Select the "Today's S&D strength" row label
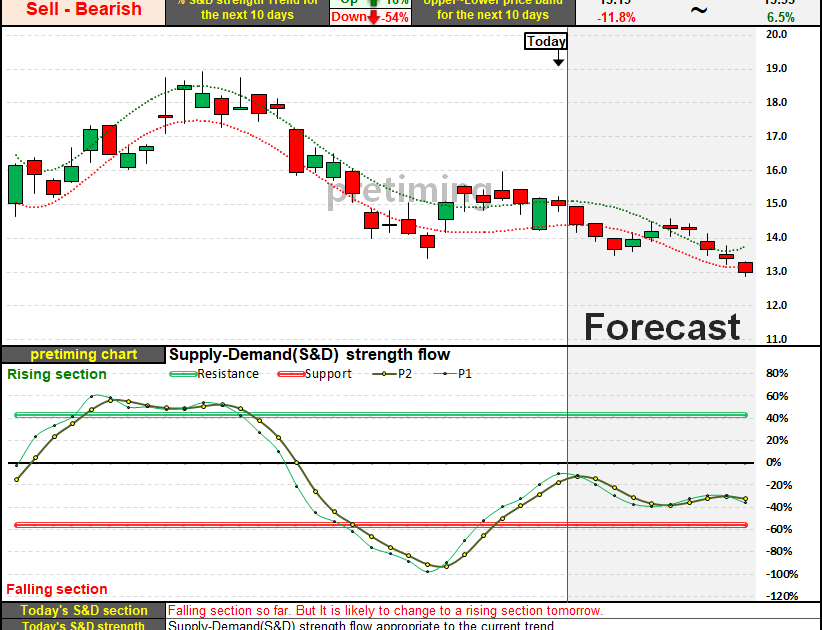The image size is (822, 630). [x=84, y=625]
